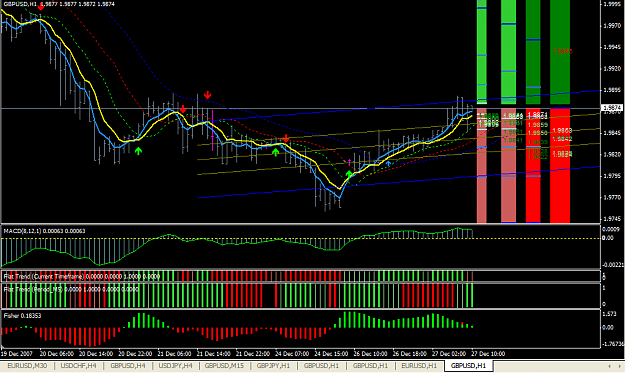Click the 27 Dec 10:00 time label

coord(488,353)
